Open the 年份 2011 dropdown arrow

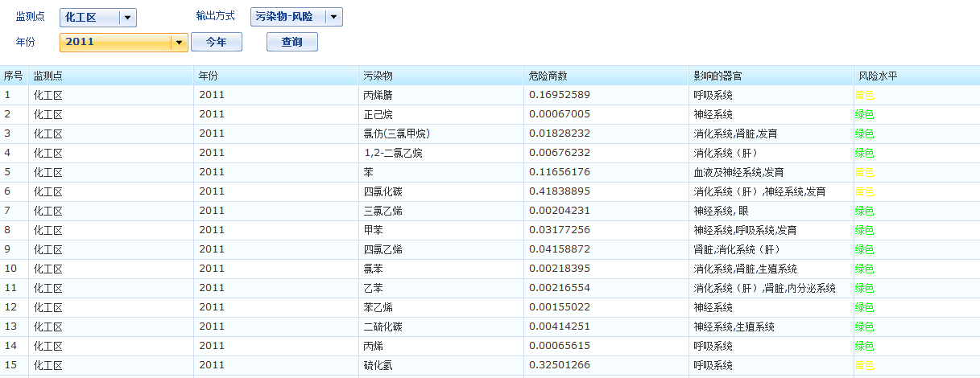point(179,43)
